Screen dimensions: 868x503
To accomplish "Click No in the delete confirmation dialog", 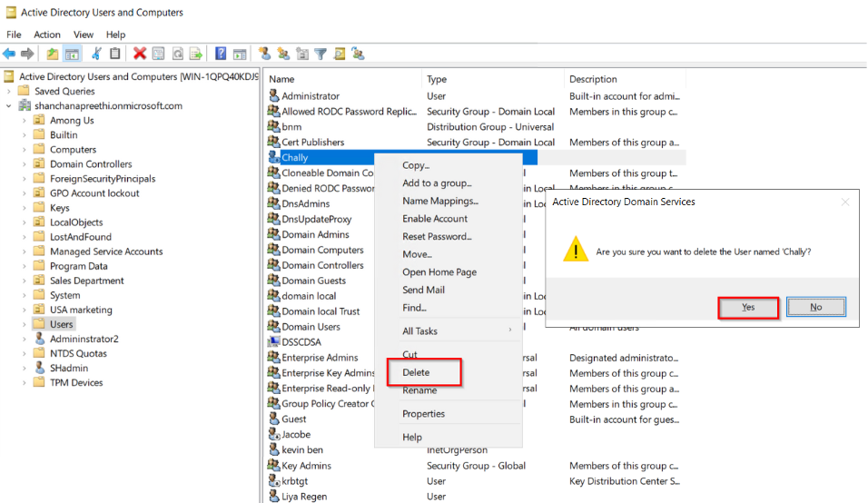I will (x=816, y=307).
